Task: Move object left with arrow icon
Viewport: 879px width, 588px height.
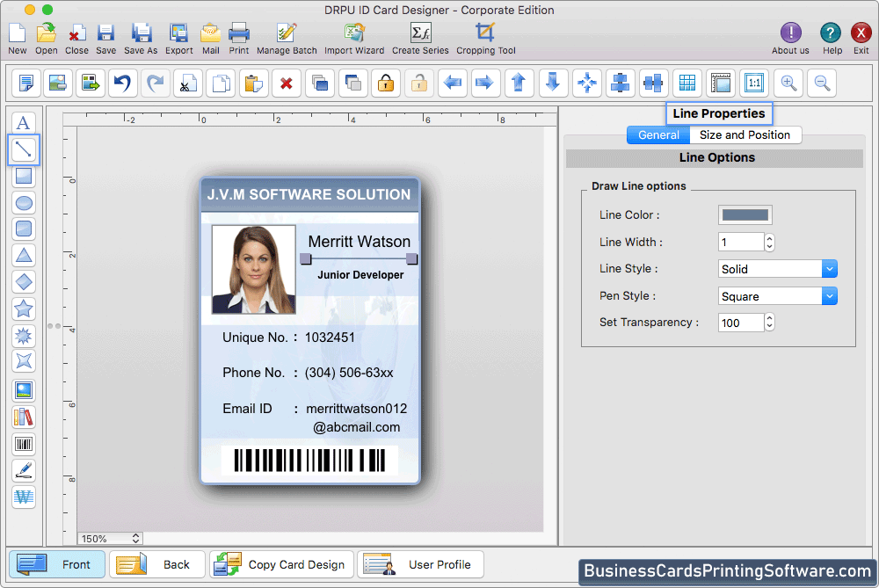Action: 453,83
